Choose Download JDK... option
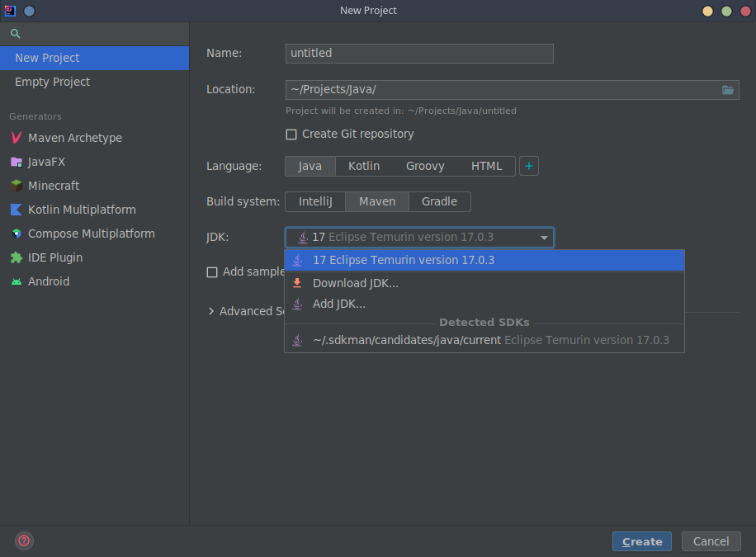 [484, 283]
